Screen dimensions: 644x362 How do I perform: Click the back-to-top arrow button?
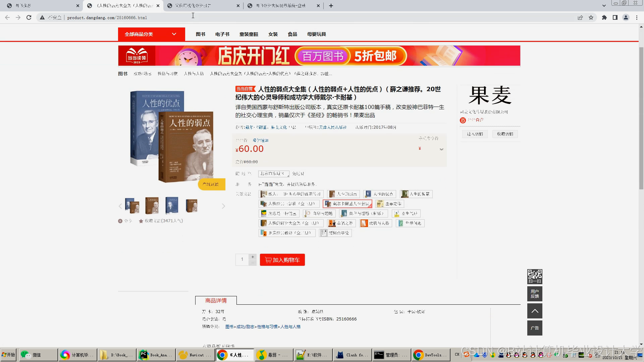(x=535, y=311)
